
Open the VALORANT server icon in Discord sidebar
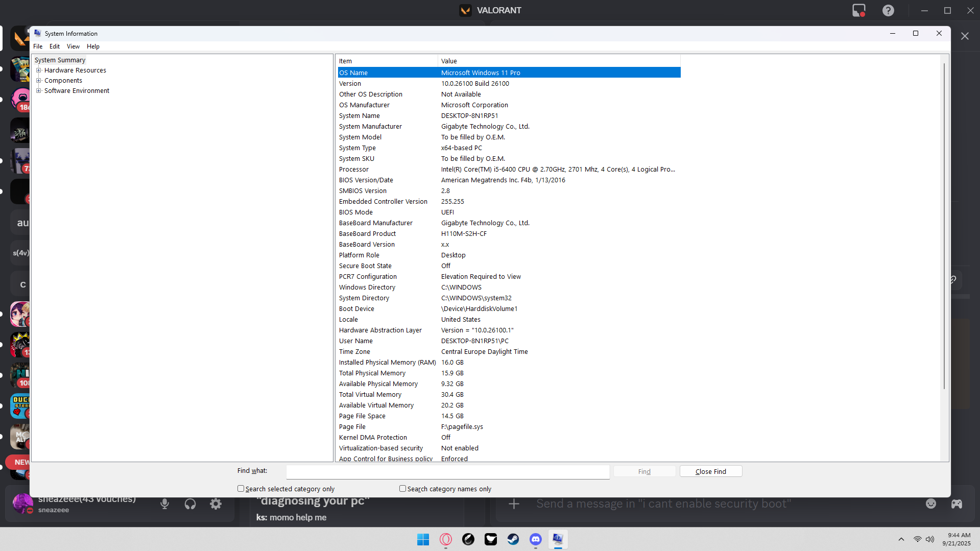(20, 38)
